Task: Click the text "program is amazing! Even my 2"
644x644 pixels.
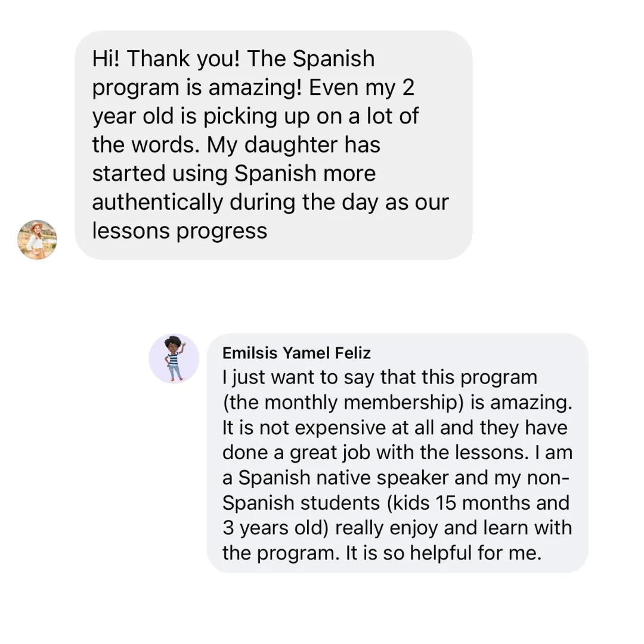Action: click(253, 87)
